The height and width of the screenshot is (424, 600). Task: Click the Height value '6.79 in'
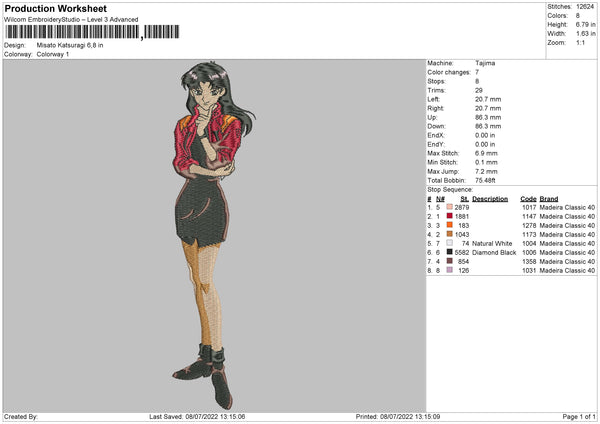585,24
